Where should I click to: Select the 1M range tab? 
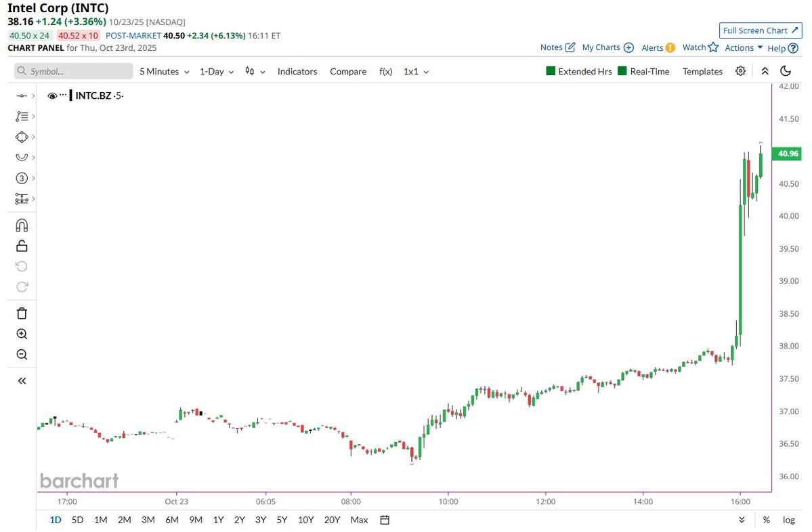[100, 520]
